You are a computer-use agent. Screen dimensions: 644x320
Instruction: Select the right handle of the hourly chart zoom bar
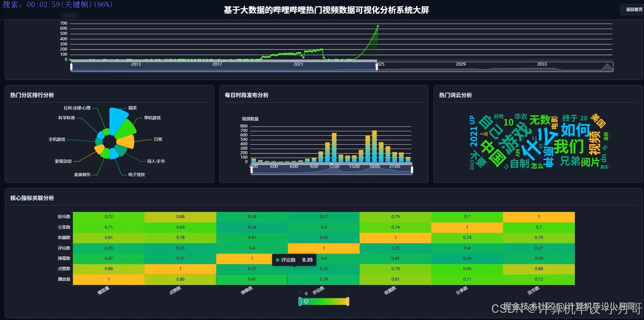[412, 170]
